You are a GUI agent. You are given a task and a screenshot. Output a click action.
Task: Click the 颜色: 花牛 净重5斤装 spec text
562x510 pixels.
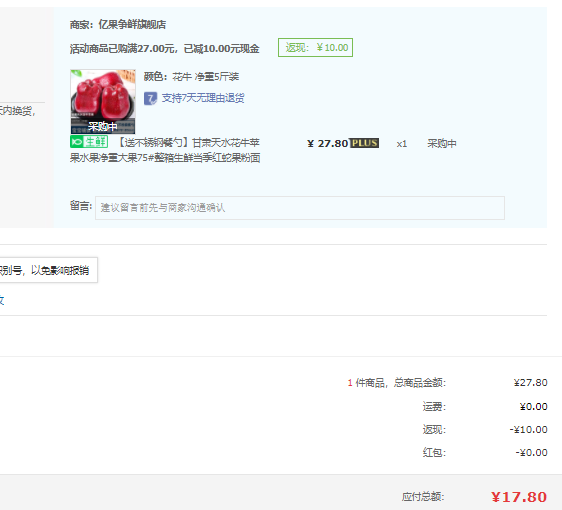(x=191, y=77)
